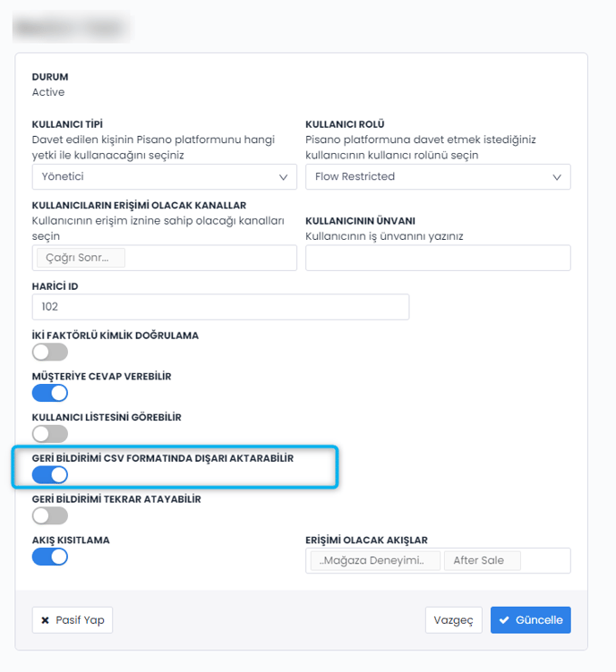Click the Yönetici dropdown chevron arrow
This screenshot has height=672, width=616.
point(284,177)
